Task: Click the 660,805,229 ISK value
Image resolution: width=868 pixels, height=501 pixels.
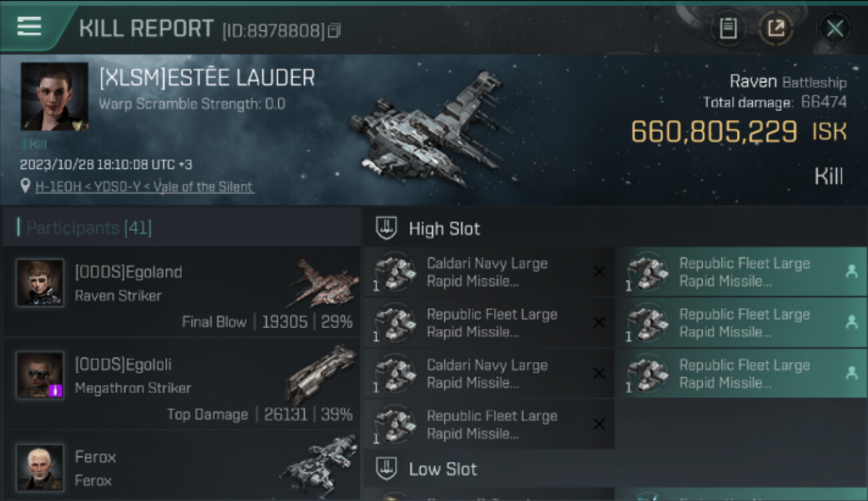Action: [x=738, y=132]
